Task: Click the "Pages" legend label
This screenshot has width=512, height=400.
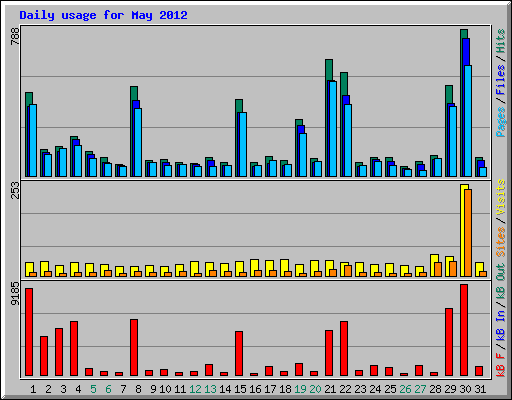Action: pyautogui.click(x=501, y=122)
